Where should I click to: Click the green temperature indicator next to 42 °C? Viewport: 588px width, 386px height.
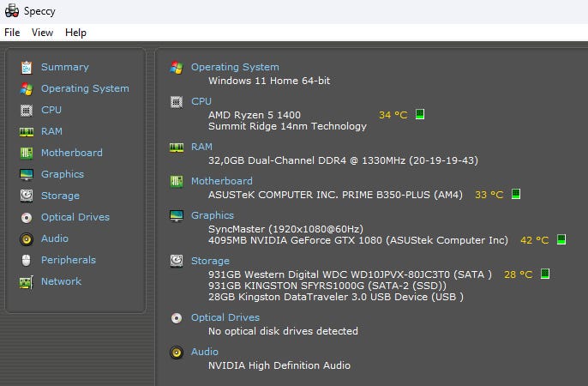(x=561, y=239)
